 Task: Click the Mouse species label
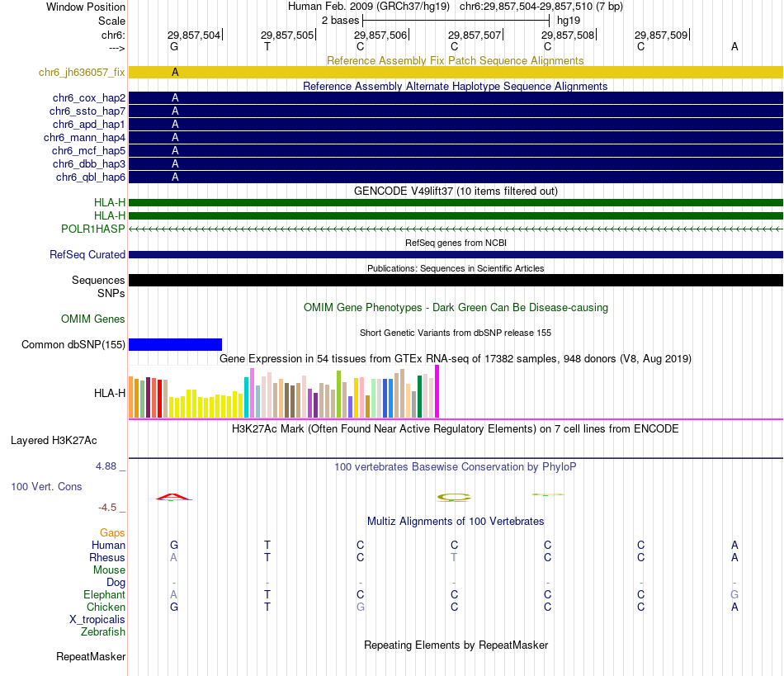click(x=109, y=570)
